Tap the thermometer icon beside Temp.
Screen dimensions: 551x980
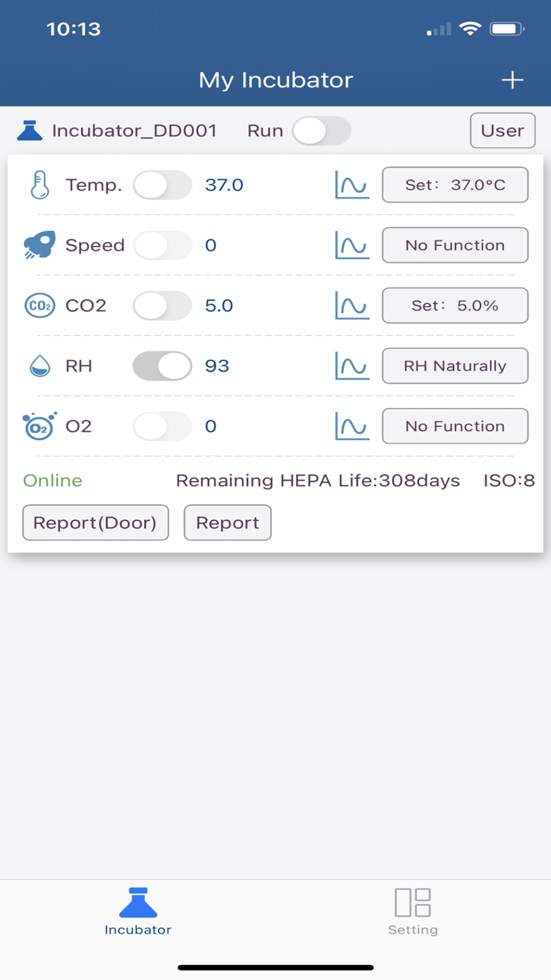tap(39, 185)
